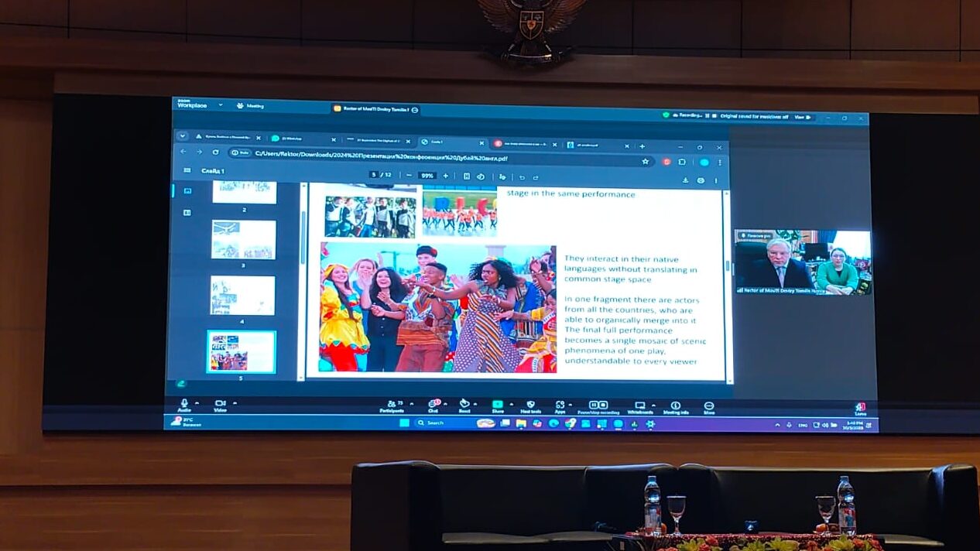Open the Whiteboards icon
The width and height of the screenshot is (980, 551).
pyautogui.click(x=639, y=406)
